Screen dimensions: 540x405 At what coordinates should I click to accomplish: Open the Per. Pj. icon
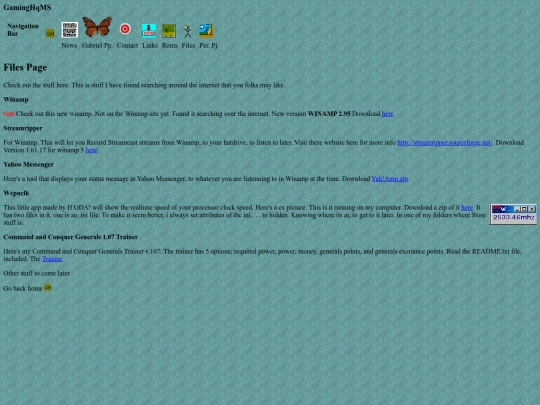(x=206, y=31)
